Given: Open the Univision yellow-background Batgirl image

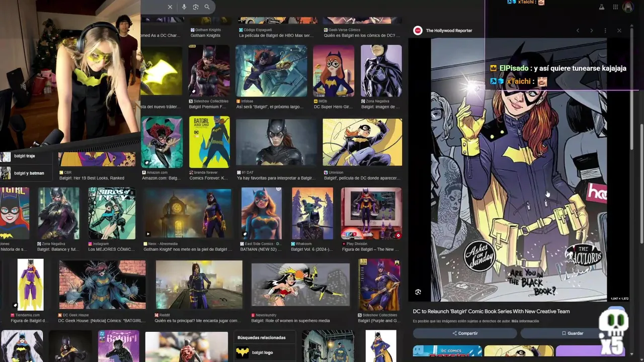Looking at the screenshot, I should [362, 142].
